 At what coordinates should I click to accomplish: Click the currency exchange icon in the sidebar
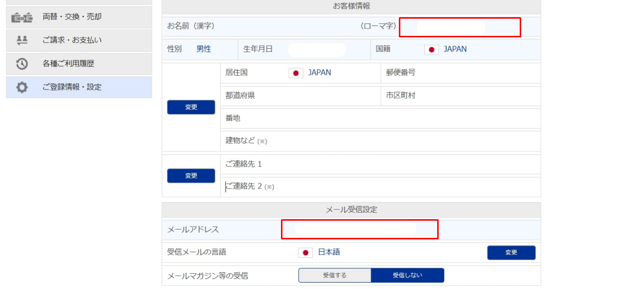(x=22, y=17)
